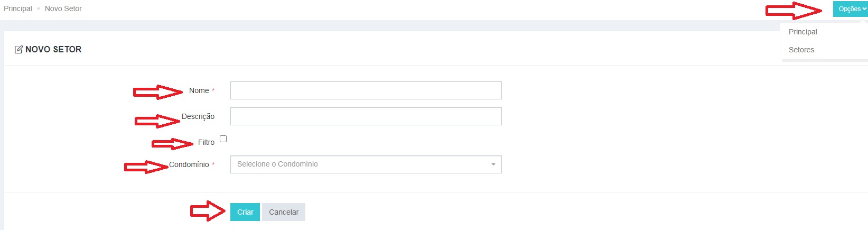
Task: Click the NOVO SETOR heading
Action: 53,49
